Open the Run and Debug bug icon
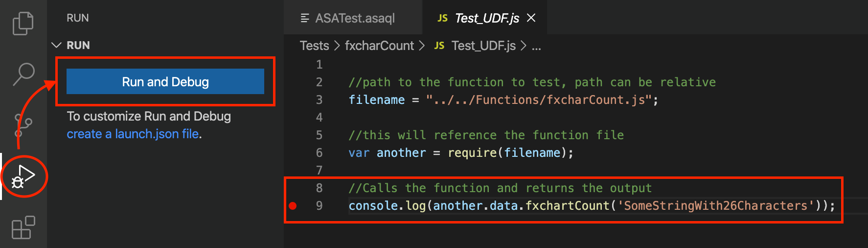Screen dimensions: 868x248 pos(24,176)
